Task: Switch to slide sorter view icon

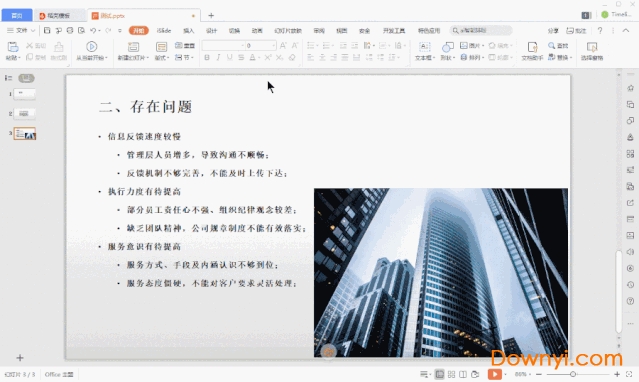Action: [452, 374]
